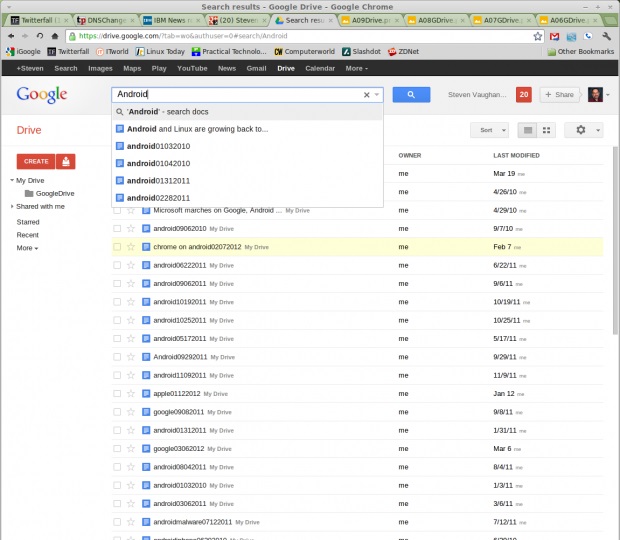The height and width of the screenshot is (540, 620).
Task: Select checkbox for androidmalware07122011
Action: pyautogui.click(x=117, y=522)
